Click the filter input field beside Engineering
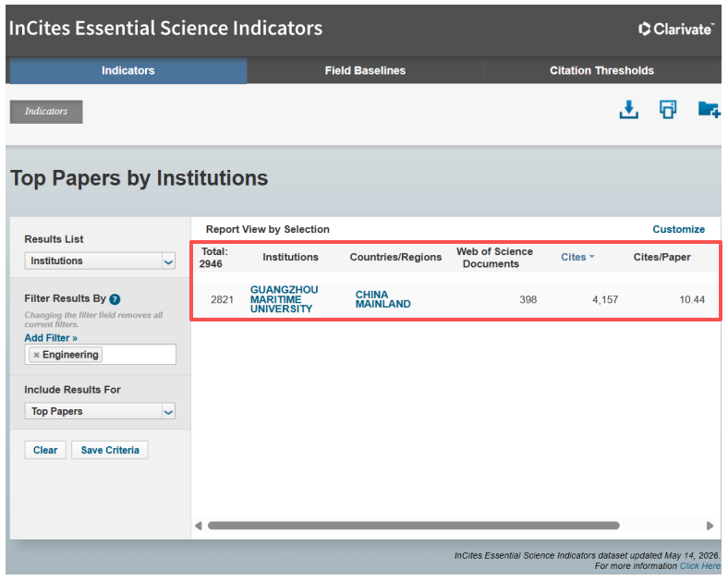This screenshot has width=728, height=581. [x=139, y=355]
